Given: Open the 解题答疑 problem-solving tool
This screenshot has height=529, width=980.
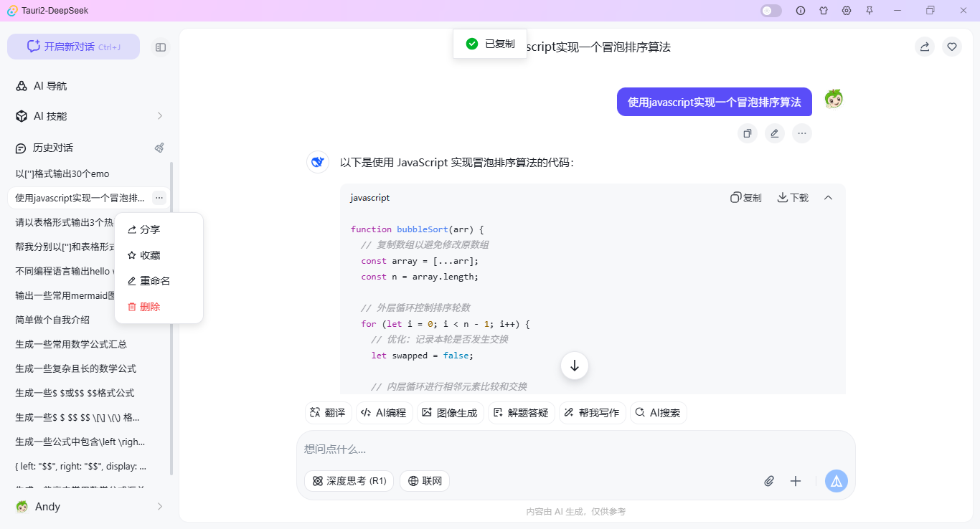Looking at the screenshot, I should (x=521, y=412).
